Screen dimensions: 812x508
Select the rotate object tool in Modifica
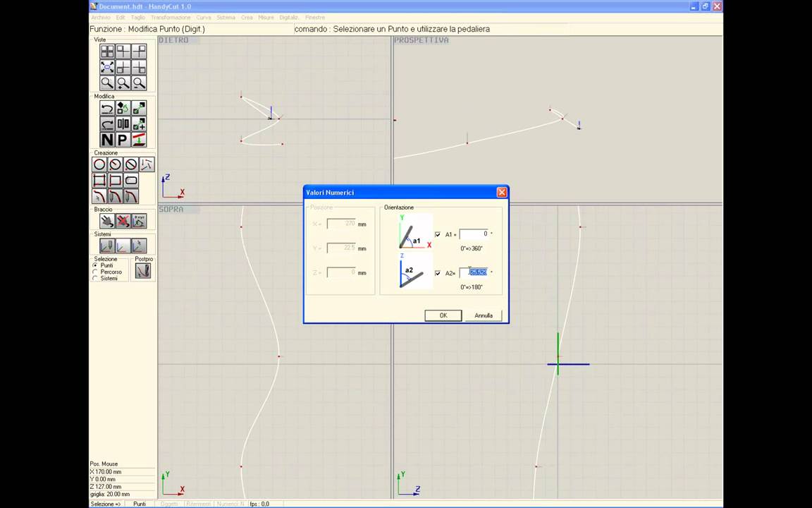pyautogui.click(x=123, y=108)
